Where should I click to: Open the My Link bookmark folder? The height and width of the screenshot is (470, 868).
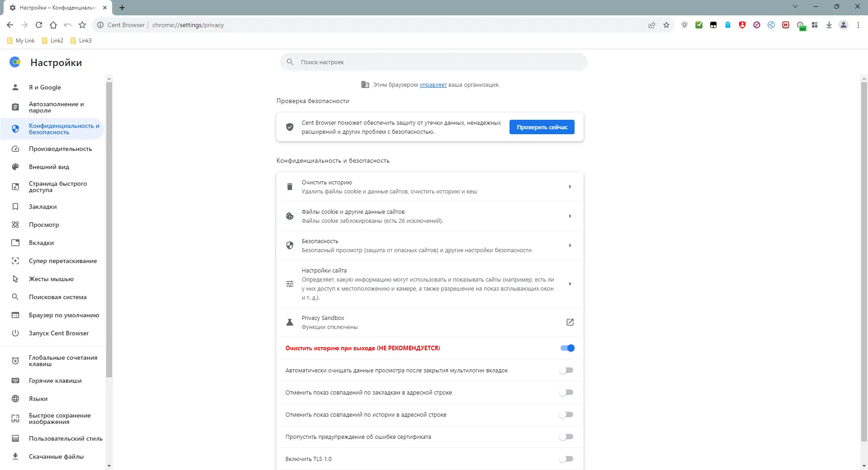coord(21,41)
